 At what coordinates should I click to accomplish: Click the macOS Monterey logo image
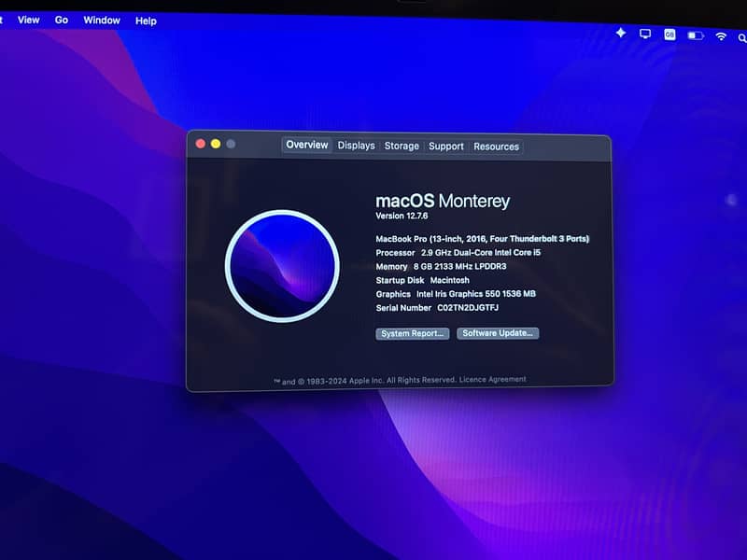coord(283,266)
